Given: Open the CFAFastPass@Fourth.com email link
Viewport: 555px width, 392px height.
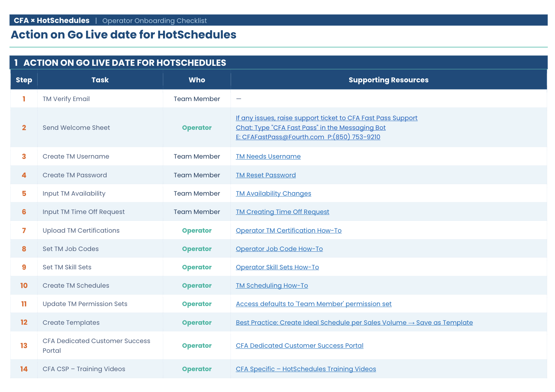Looking at the screenshot, I should [308, 137].
